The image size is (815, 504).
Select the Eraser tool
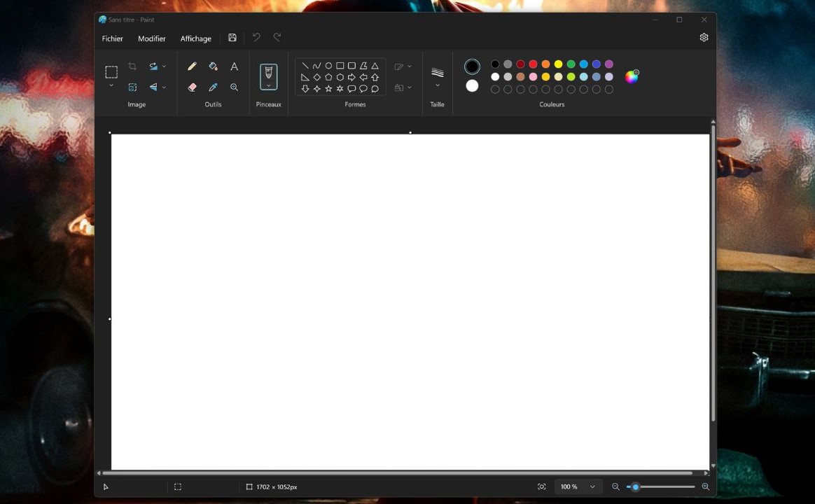[192, 87]
